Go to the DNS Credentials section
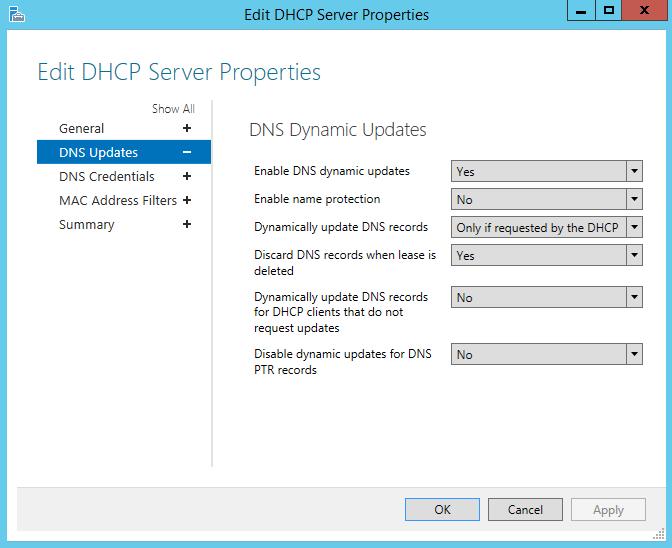This screenshot has width=672, height=548. tap(107, 176)
